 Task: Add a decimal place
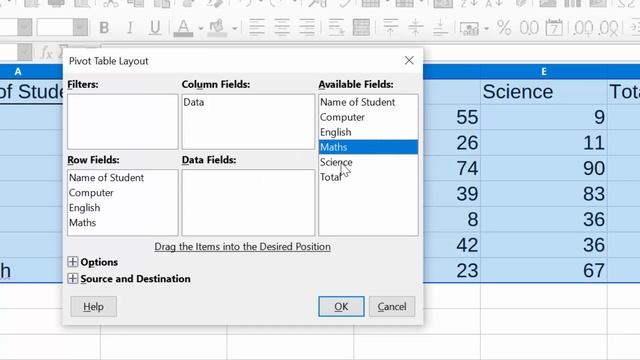click(x=583, y=28)
